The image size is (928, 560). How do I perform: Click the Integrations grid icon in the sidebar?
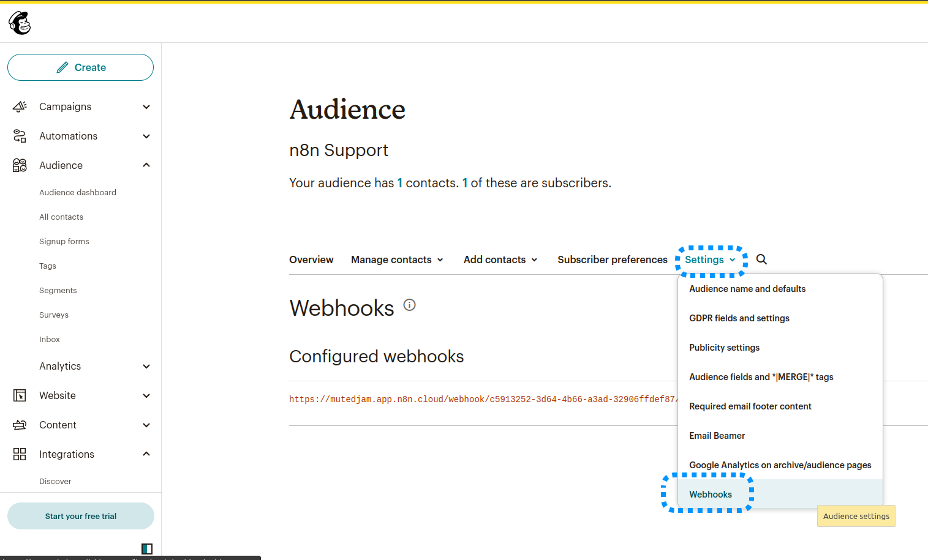(x=19, y=454)
